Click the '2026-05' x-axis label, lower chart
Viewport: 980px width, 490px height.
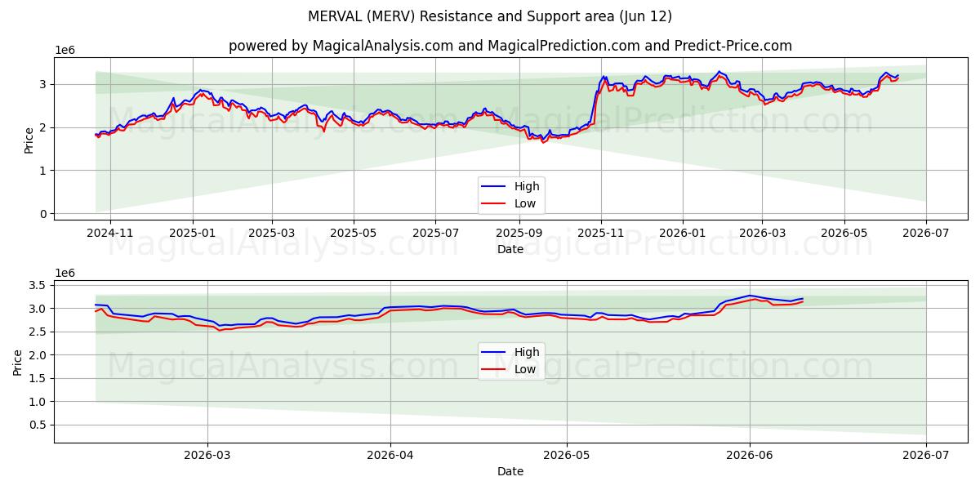567,455
